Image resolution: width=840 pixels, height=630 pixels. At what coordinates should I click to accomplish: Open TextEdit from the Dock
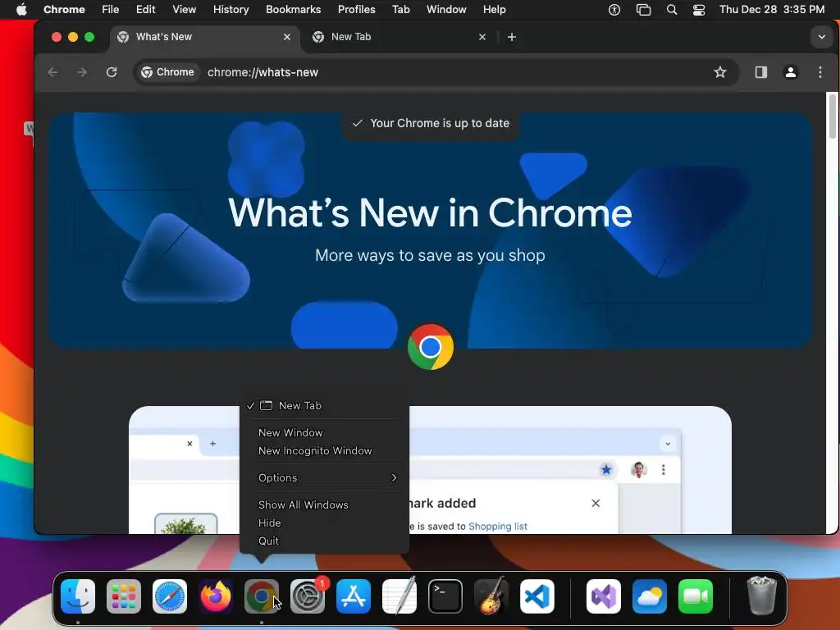[399, 596]
